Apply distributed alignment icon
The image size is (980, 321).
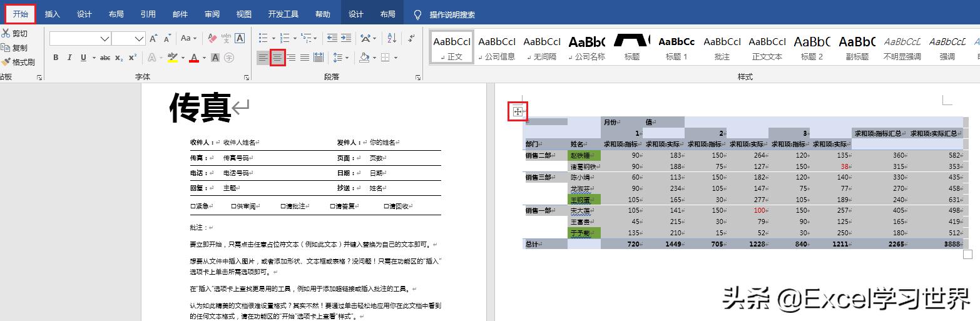319,58
